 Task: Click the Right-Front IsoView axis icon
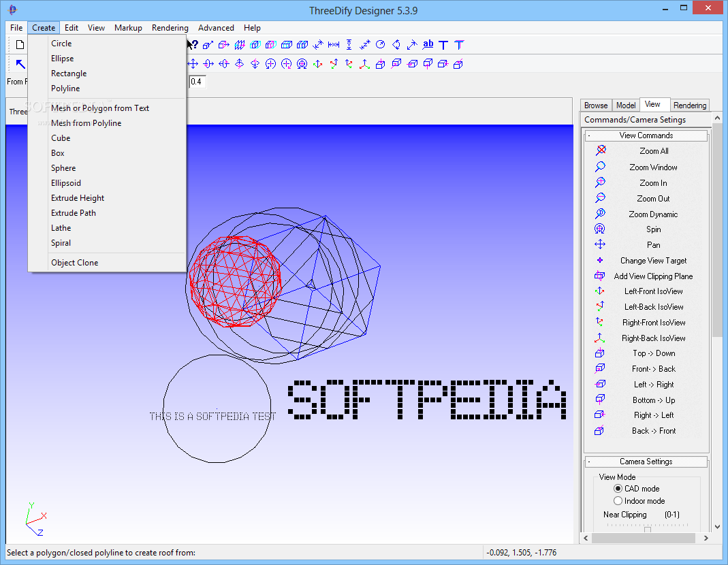coord(600,322)
